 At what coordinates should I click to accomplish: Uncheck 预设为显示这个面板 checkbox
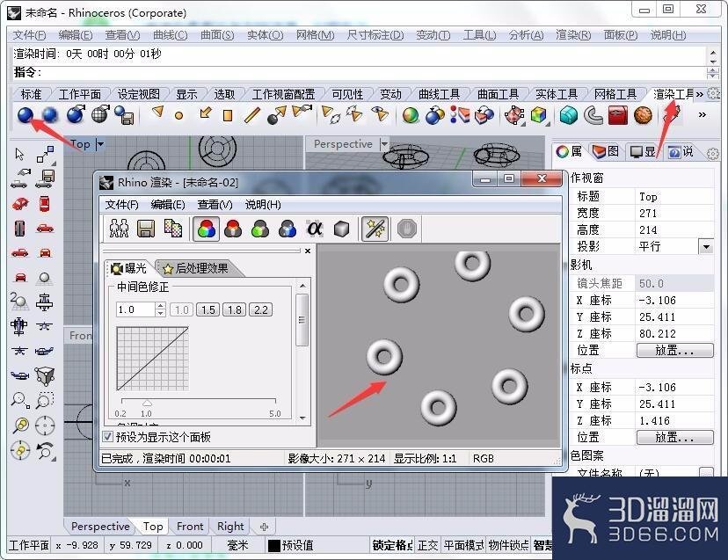pyautogui.click(x=108, y=437)
